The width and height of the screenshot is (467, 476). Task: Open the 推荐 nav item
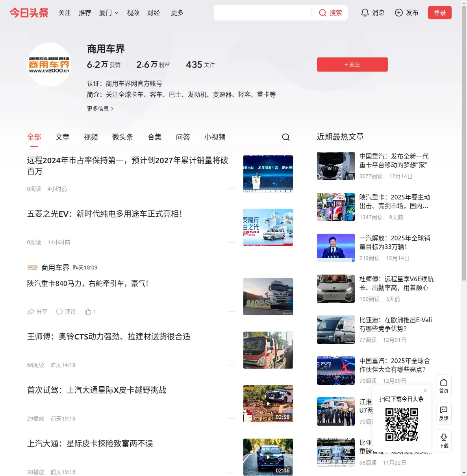tap(85, 13)
